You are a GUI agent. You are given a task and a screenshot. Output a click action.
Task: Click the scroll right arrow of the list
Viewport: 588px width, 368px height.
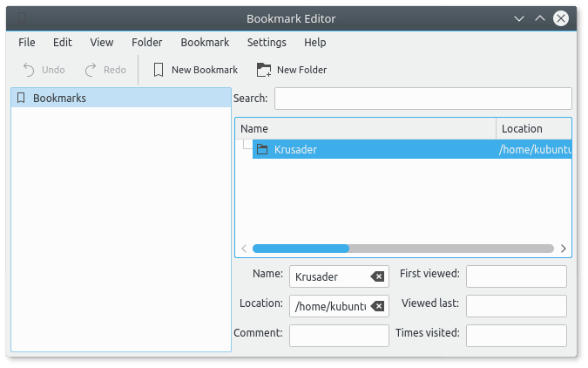click(564, 249)
